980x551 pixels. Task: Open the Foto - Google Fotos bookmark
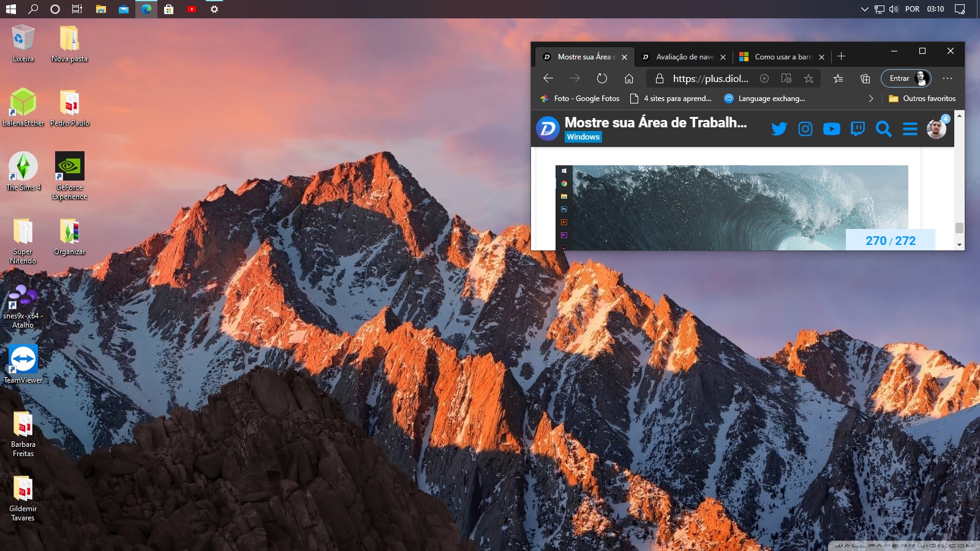[580, 99]
